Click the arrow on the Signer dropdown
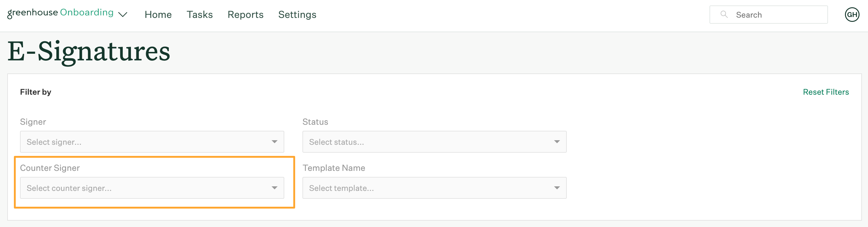This screenshot has height=227, width=868. pos(274,142)
